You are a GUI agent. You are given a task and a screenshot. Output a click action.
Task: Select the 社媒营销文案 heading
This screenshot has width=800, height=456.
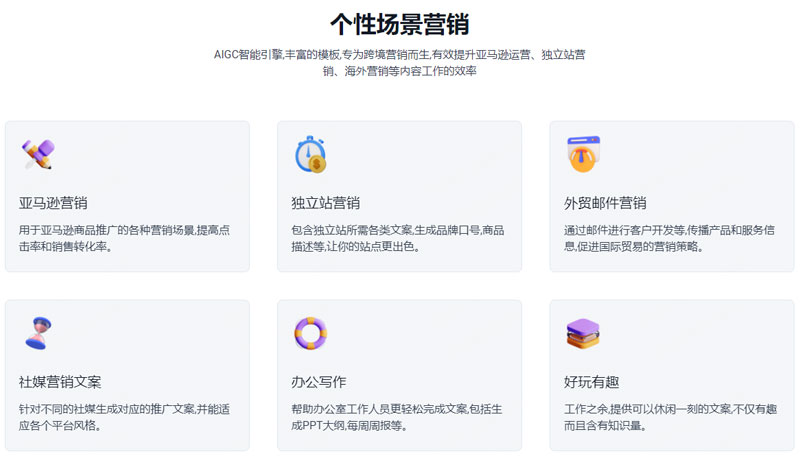coord(60,382)
